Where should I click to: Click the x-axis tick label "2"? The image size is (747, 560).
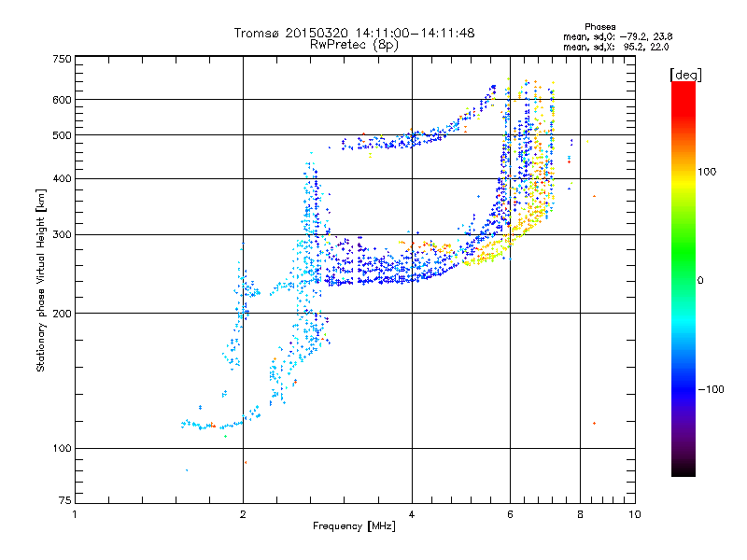coord(243,514)
